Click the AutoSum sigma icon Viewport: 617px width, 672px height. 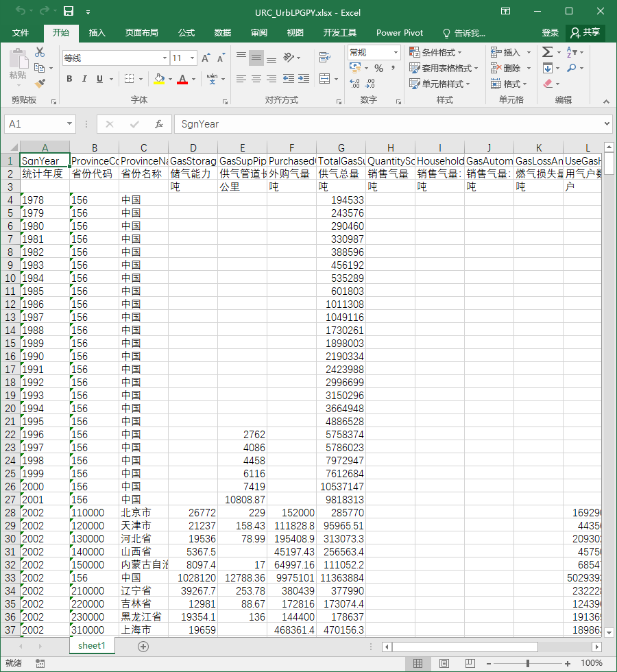(x=547, y=52)
